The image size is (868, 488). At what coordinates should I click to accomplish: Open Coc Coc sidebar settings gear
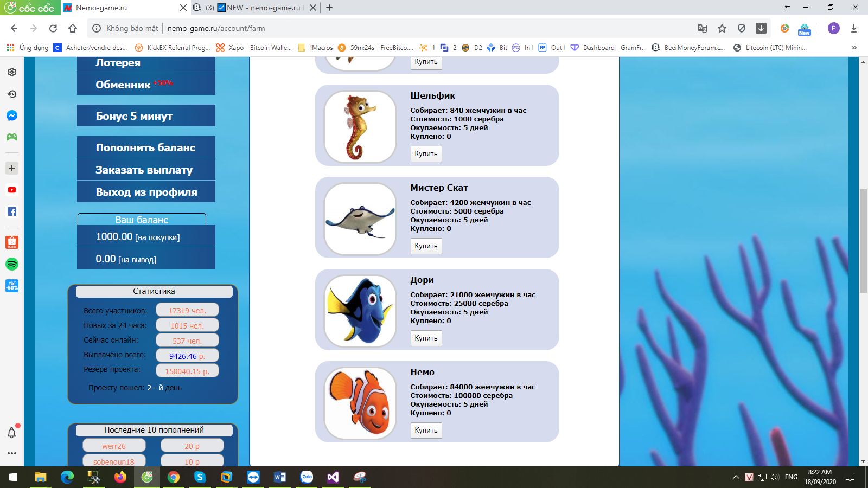tap(12, 72)
